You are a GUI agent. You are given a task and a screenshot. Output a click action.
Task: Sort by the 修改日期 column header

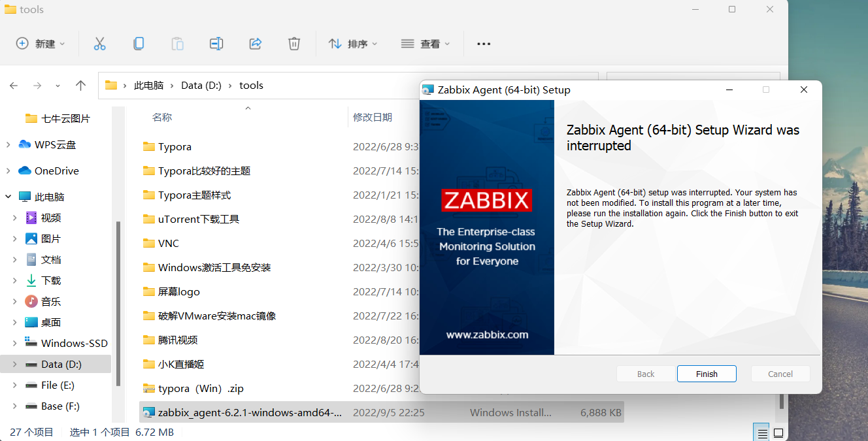point(373,117)
